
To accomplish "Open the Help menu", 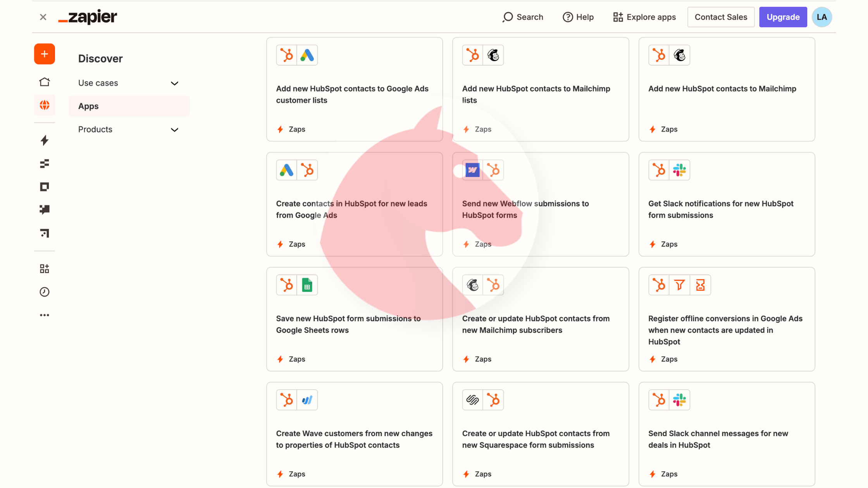I will point(578,17).
